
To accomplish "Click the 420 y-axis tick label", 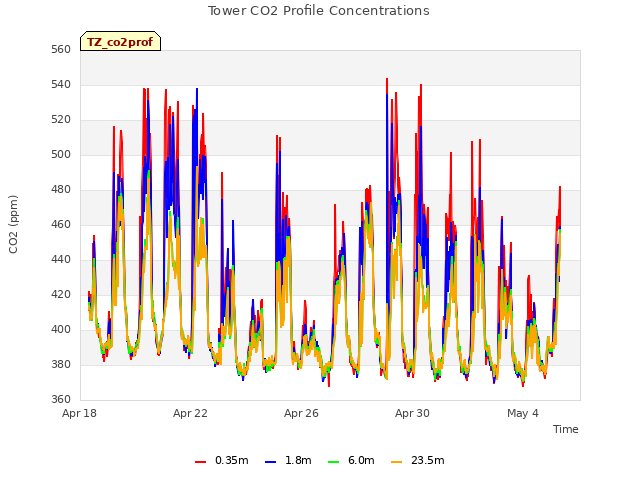I will (61, 294).
